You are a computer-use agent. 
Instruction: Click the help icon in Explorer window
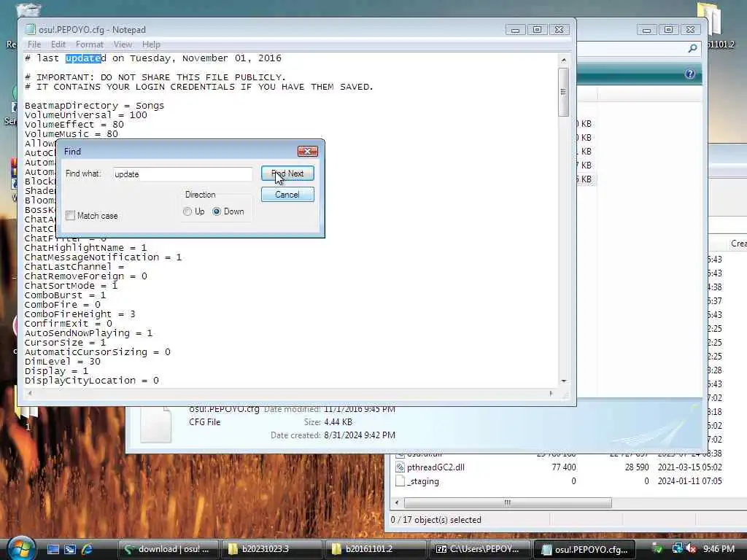689,74
